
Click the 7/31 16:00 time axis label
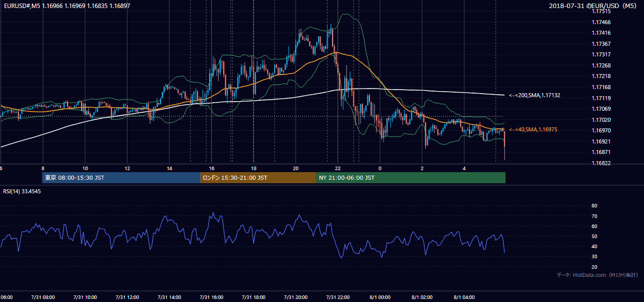pos(212,297)
